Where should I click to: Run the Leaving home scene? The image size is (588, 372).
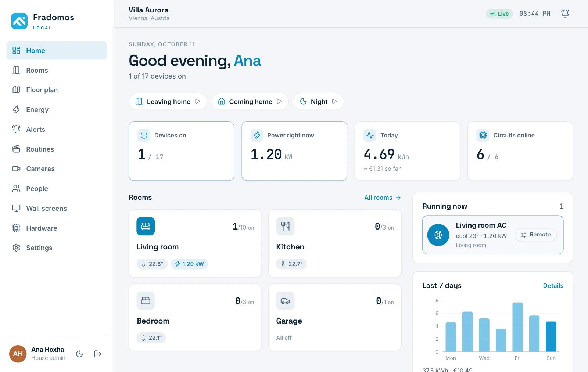coord(168,101)
